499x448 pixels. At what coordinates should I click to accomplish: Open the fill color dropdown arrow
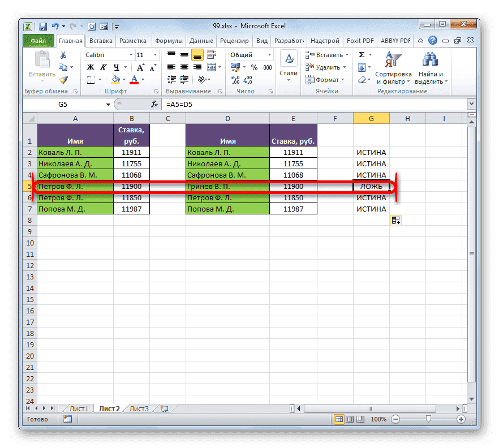point(124,80)
